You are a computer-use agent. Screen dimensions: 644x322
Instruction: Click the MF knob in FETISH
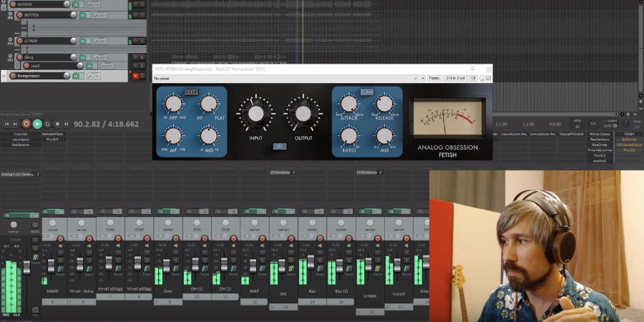(173, 135)
